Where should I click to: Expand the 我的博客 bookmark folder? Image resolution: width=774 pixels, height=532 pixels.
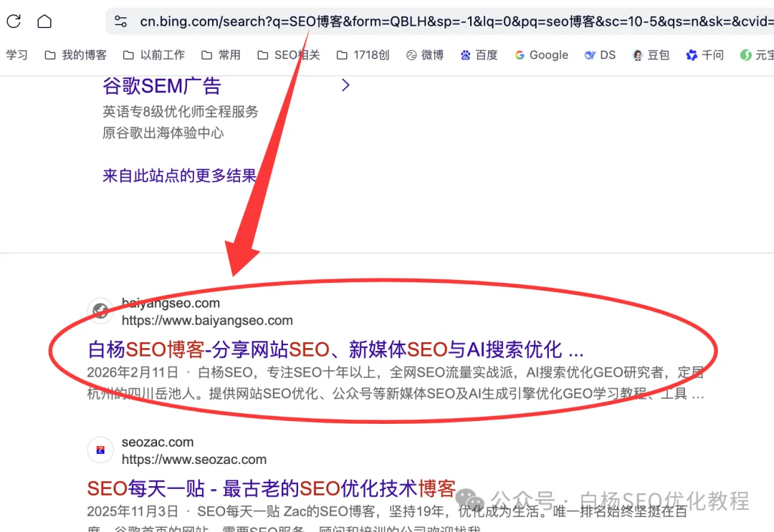point(75,55)
